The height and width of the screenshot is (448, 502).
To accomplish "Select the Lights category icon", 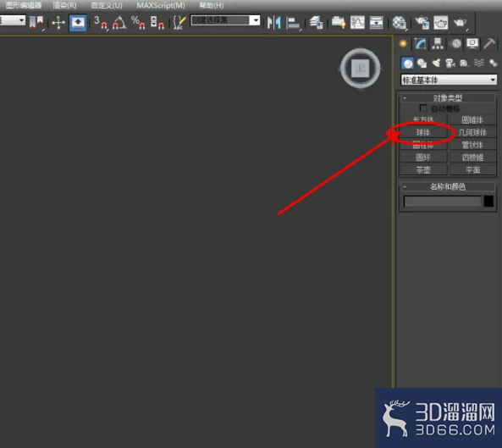I will (436, 63).
